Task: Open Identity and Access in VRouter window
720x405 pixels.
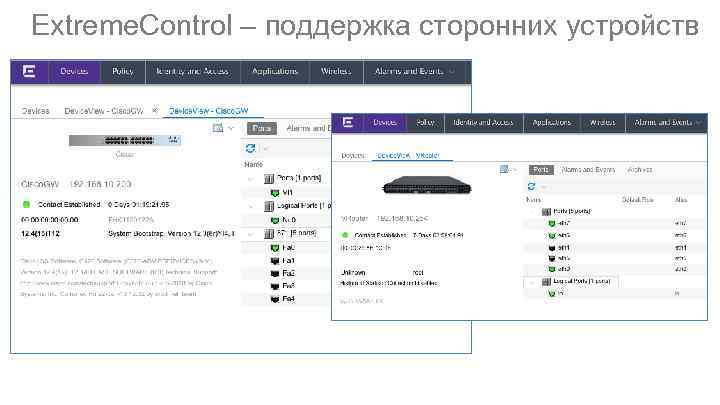Action: (483, 122)
